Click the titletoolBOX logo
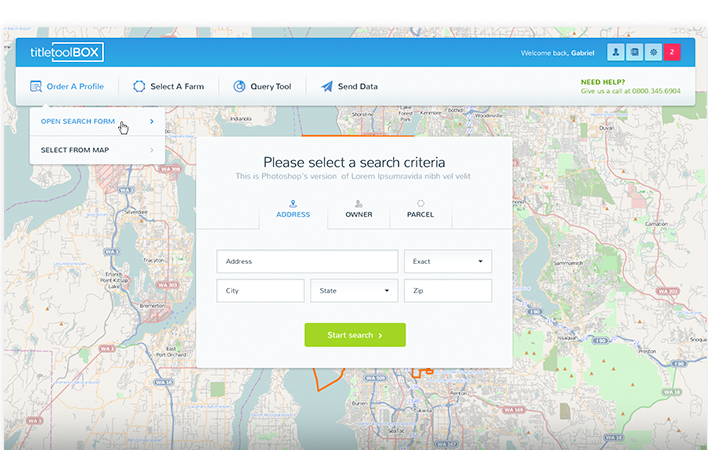The height and width of the screenshot is (450, 708). coord(66,52)
